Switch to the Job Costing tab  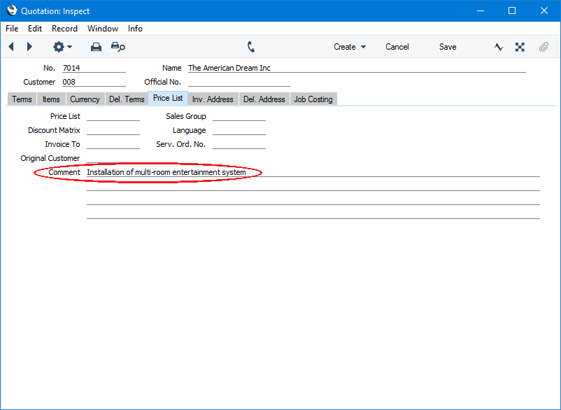[x=313, y=99]
